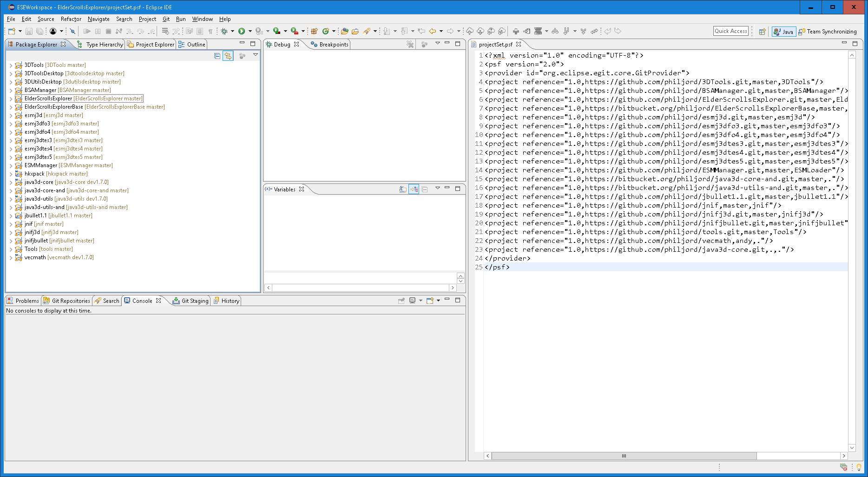Select the hkxpack project in tree
The height and width of the screenshot is (477, 868).
point(52,174)
